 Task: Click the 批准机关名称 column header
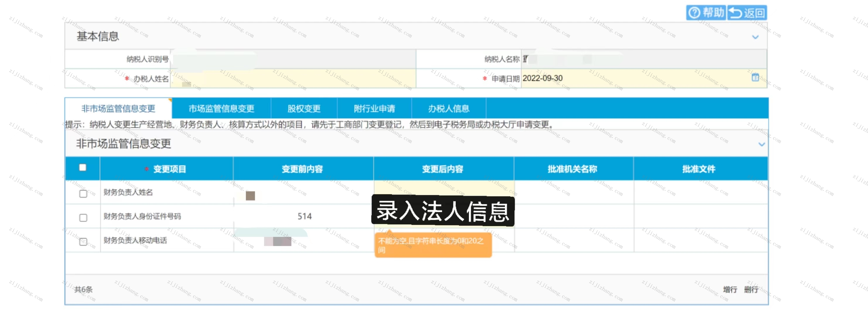(x=573, y=169)
